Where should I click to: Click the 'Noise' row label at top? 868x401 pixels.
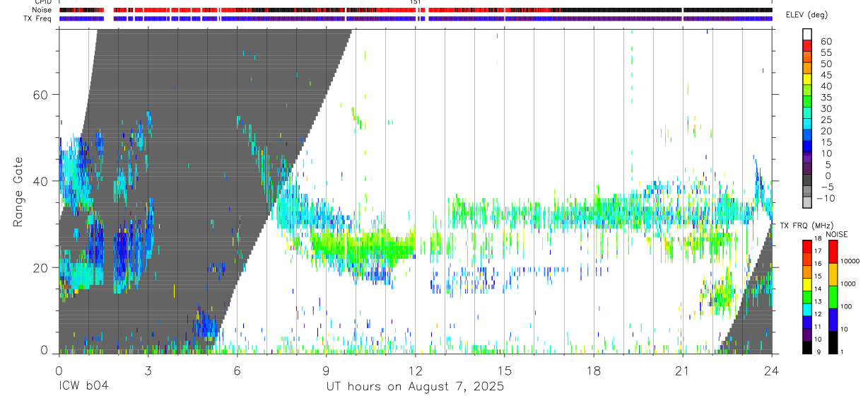click(42, 11)
